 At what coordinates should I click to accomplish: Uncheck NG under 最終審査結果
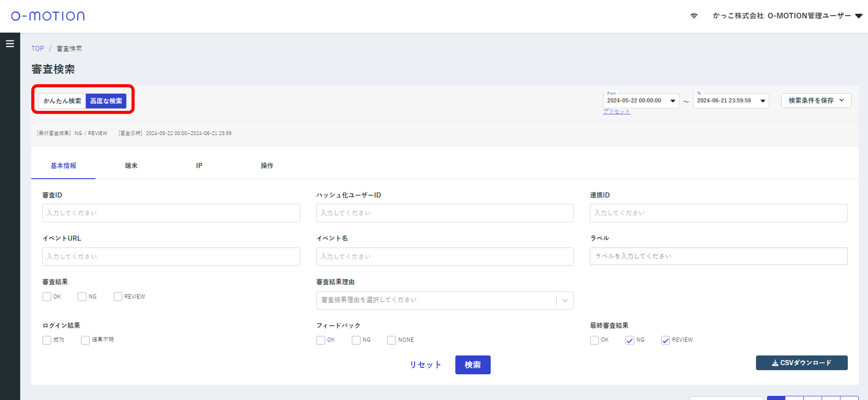tap(629, 340)
